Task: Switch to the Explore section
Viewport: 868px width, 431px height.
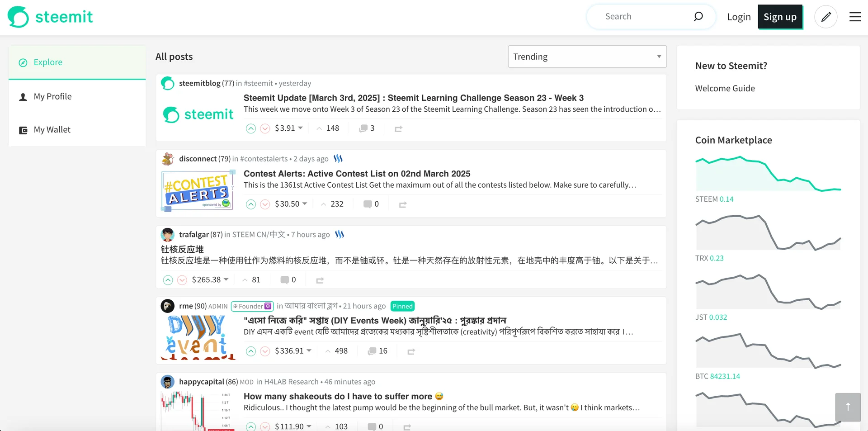Action: [48, 62]
